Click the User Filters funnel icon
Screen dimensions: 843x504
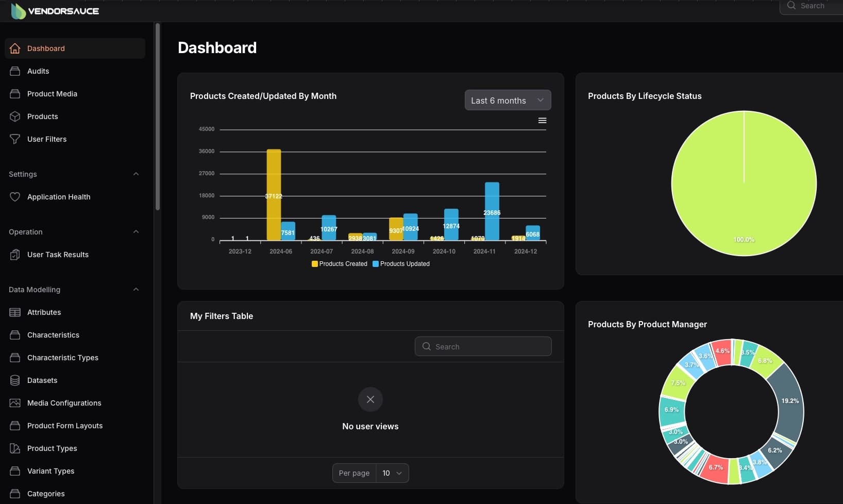coord(15,139)
